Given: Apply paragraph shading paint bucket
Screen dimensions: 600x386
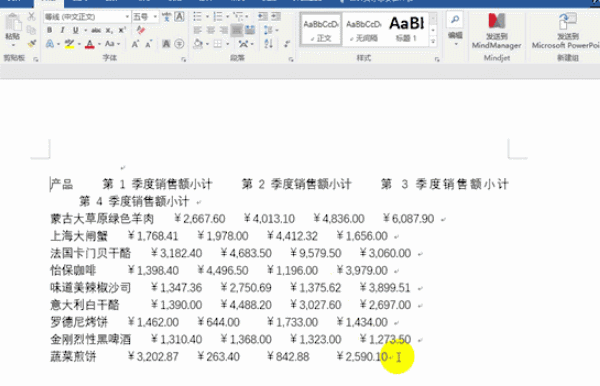Looking at the screenshot, I should coord(198,44).
